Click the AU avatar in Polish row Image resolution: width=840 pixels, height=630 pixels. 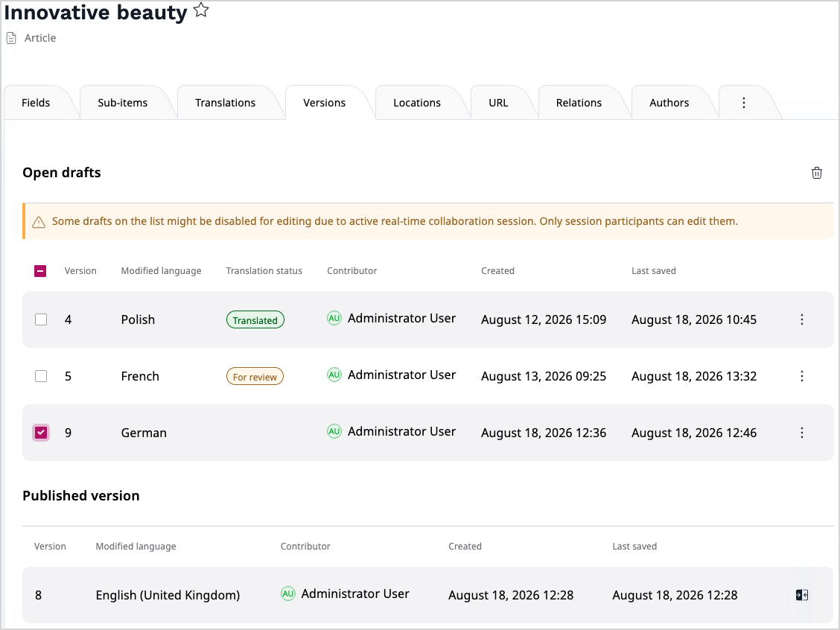(x=334, y=318)
